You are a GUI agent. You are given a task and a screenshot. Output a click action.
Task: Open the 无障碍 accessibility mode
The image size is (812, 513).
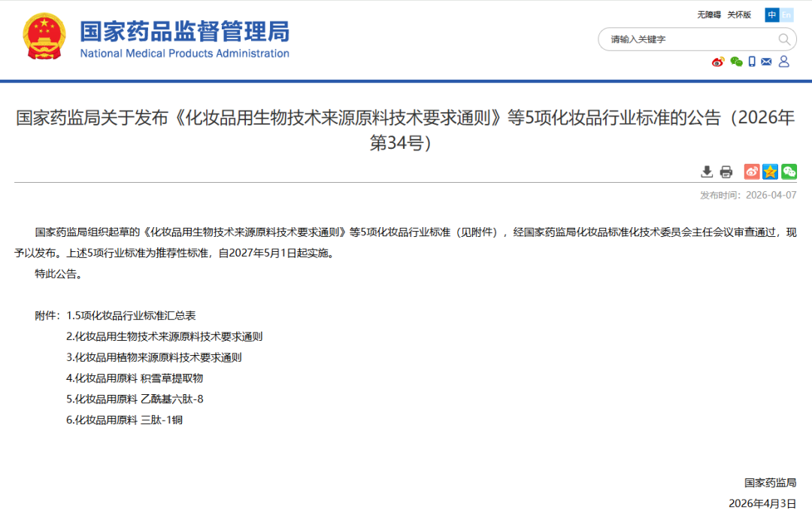(x=710, y=14)
